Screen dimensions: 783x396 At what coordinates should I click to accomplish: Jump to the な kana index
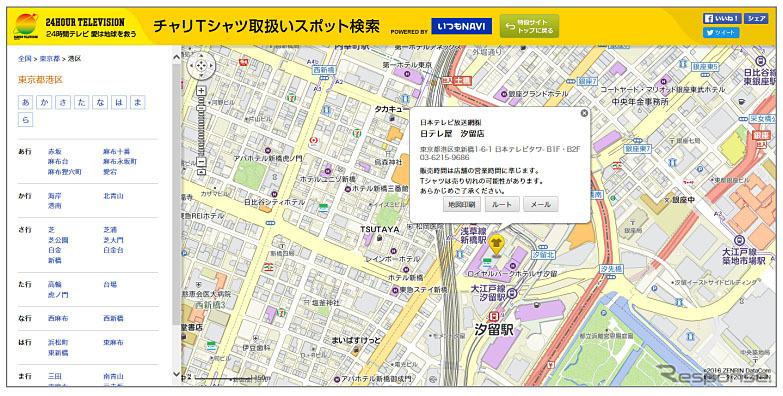tap(100, 102)
